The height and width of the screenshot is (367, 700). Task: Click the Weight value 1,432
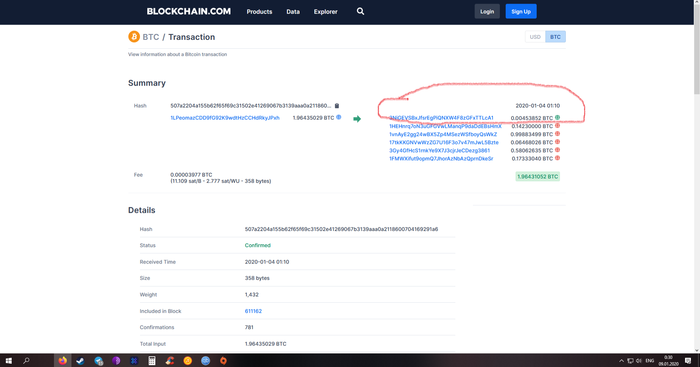click(x=251, y=295)
